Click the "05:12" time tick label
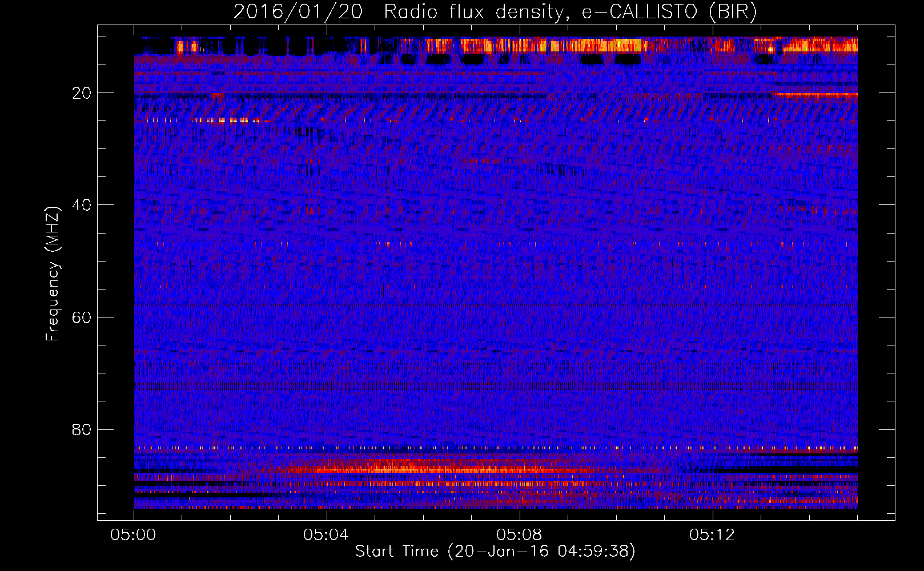 point(712,534)
